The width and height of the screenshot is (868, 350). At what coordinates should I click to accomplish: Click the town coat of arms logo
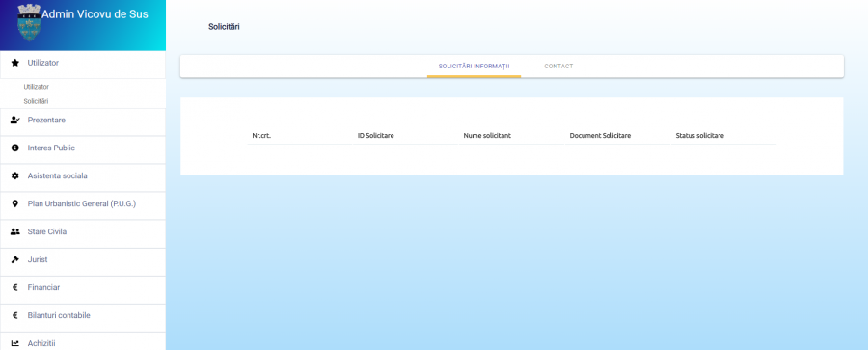29,22
